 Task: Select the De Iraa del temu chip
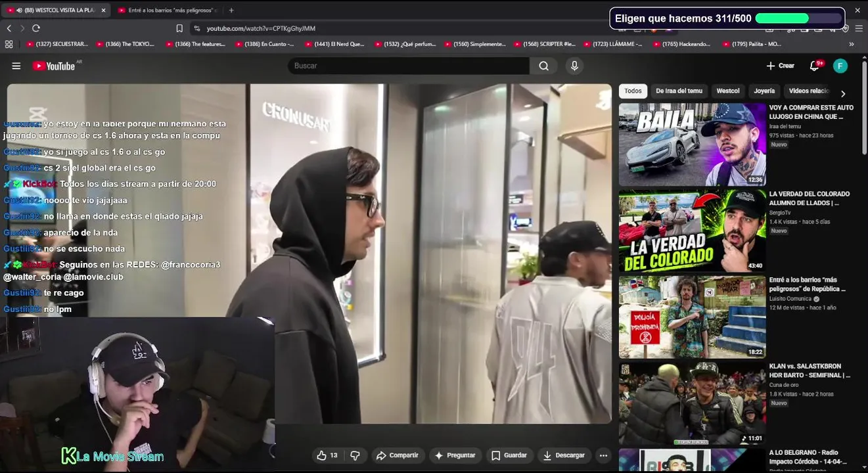click(679, 91)
